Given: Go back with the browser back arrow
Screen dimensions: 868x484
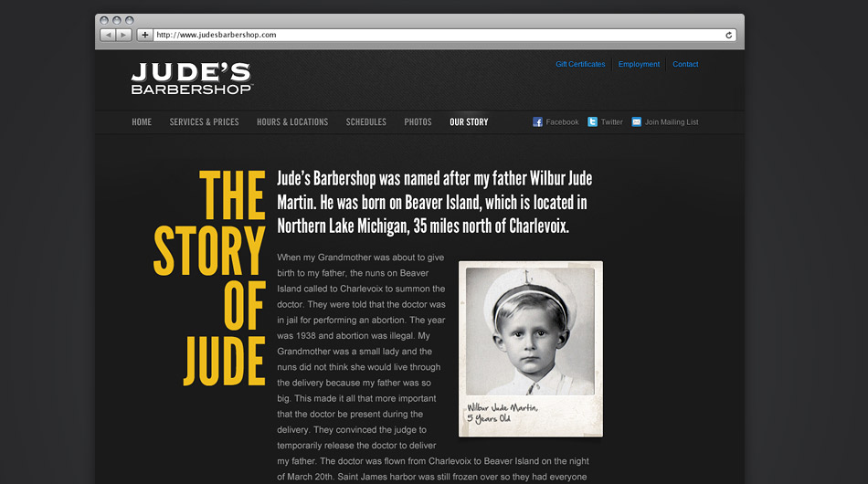Looking at the screenshot, I should (x=108, y=35).
